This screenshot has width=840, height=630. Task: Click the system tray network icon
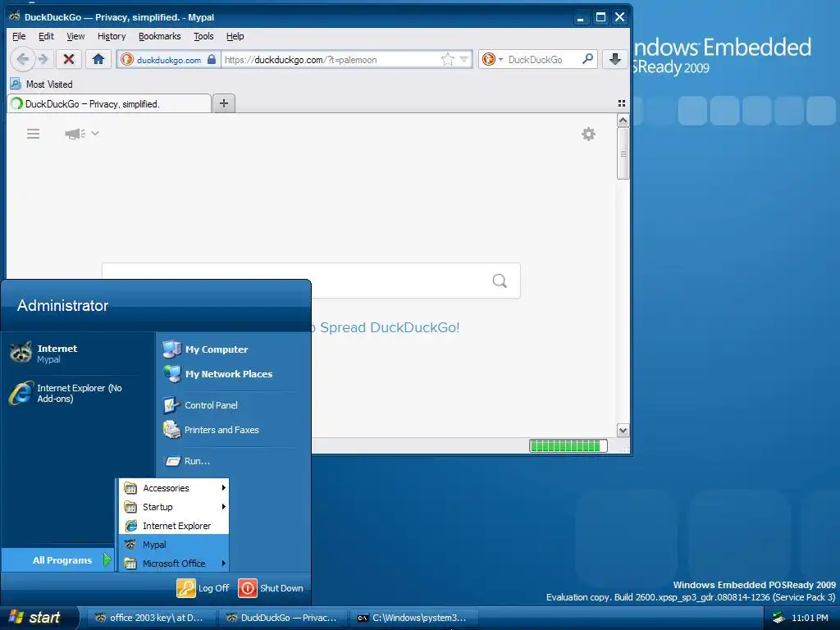778,618
